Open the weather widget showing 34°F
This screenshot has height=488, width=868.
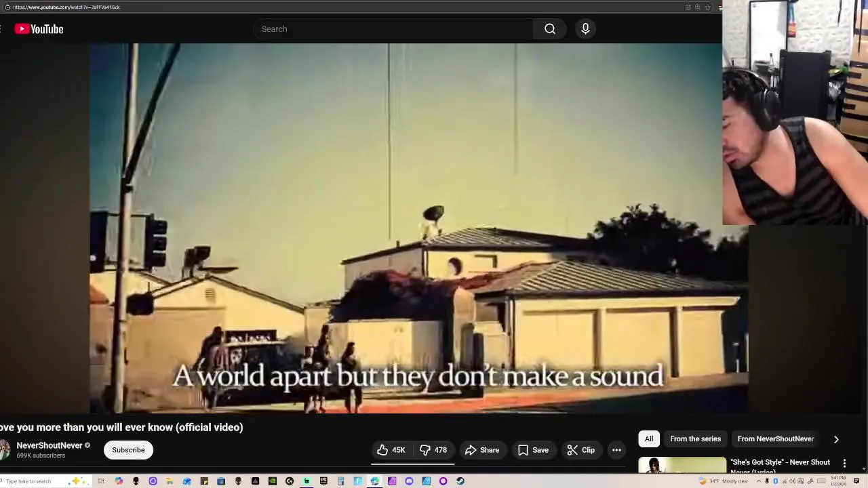pyautogui.click(x=724, y=481)
